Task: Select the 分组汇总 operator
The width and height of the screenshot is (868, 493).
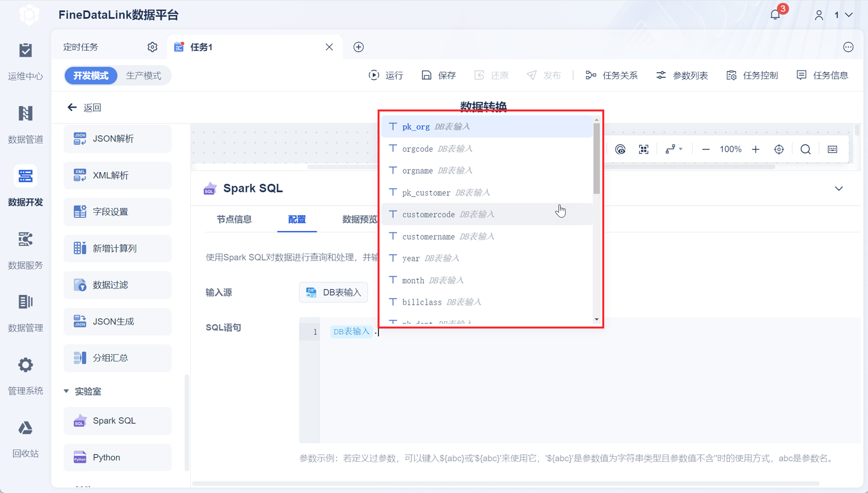Action: tap(118, 358)
